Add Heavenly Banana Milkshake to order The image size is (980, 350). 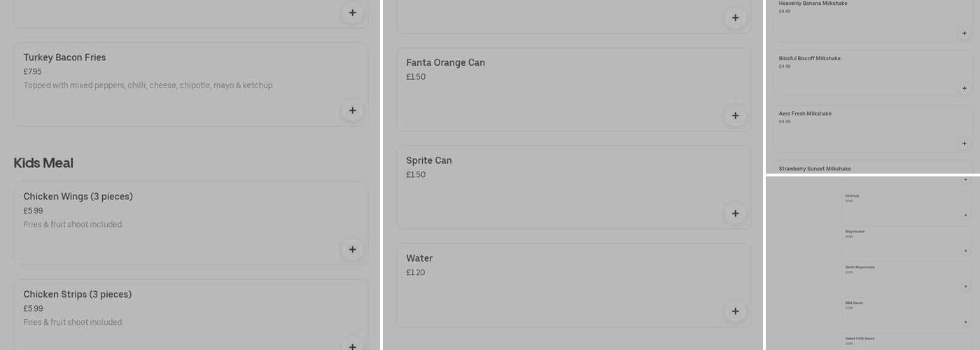click(964, 33)
